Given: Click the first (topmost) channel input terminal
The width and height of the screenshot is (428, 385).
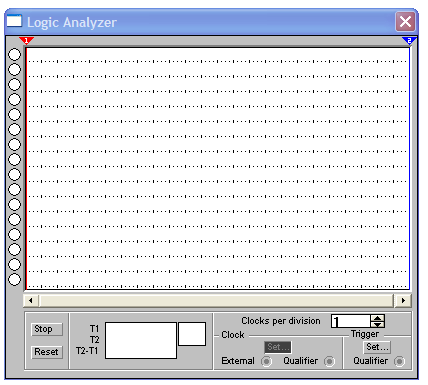Looking at the screenshot, I should [14, 54].
